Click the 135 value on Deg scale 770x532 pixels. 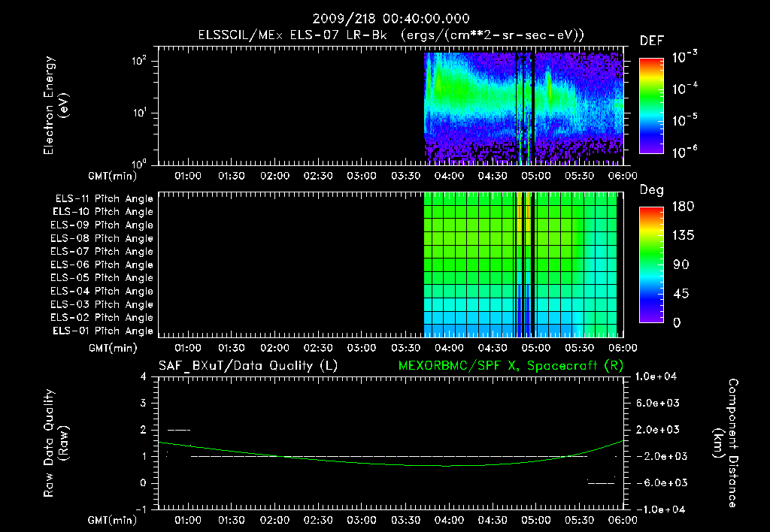tap(683, 236)
